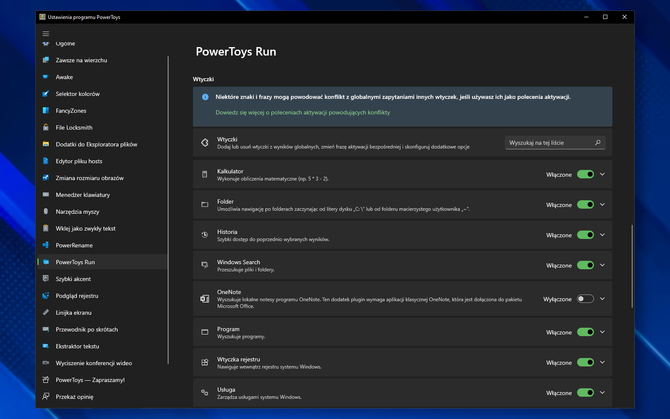The width and height of the screenshot is (670, 419).
Task: Select PowerToys Run in the sidebar
Action: coord(103,262)
